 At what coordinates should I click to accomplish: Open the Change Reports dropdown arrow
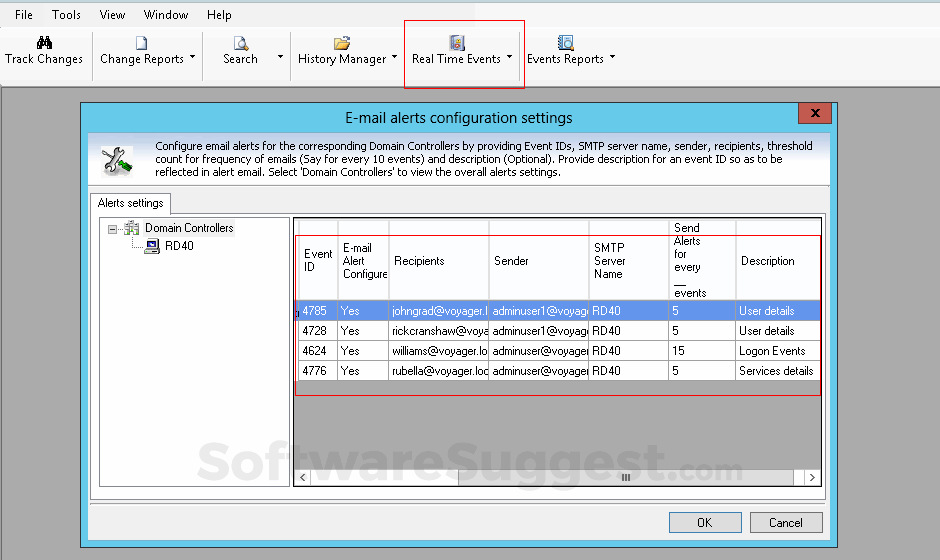pyautogui.click(x=192, y=58)
